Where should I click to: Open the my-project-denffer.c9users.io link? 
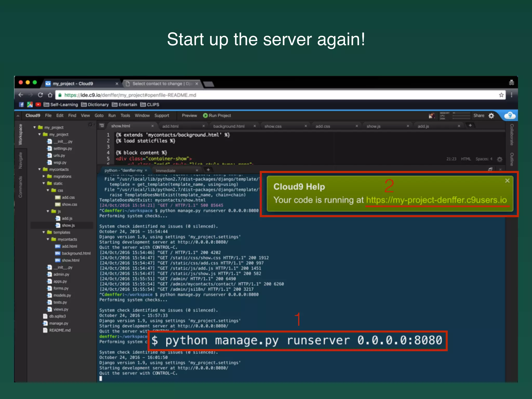pyautogui.click(x=436, y=200)
